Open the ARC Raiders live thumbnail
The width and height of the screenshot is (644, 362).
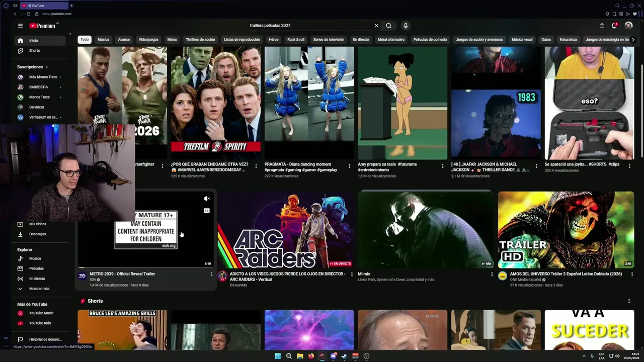click(287, 230)
